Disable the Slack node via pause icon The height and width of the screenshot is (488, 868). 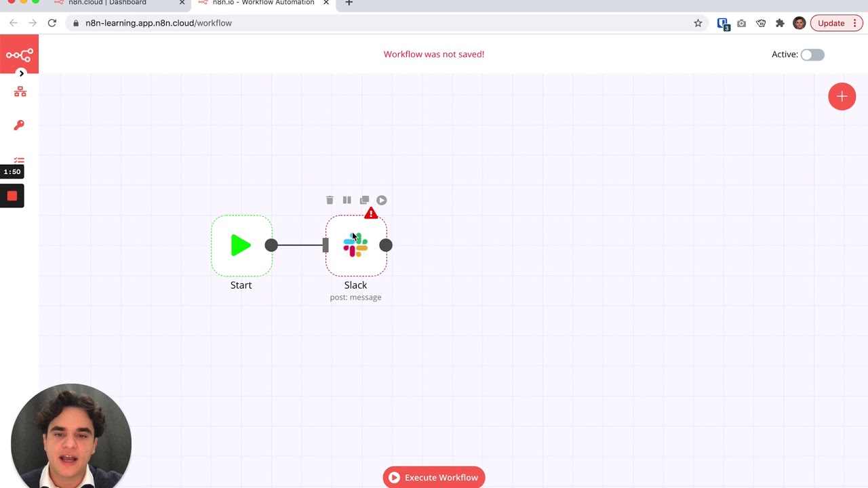click(347, 200)
